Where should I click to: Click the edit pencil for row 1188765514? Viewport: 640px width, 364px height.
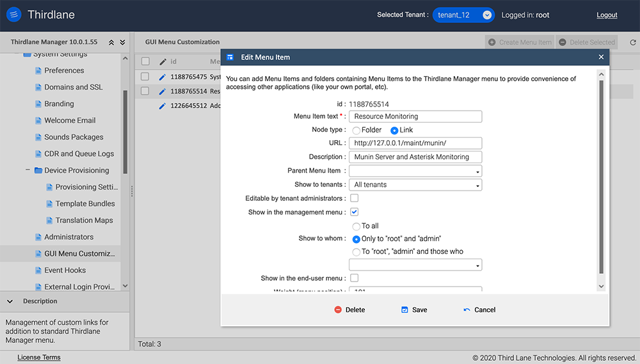tap(162, 91)
